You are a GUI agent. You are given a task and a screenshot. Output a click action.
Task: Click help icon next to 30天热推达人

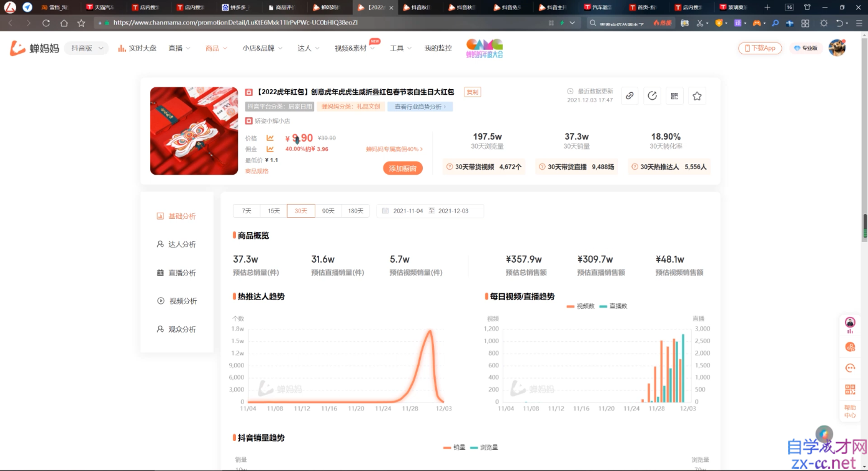[634, 167]
